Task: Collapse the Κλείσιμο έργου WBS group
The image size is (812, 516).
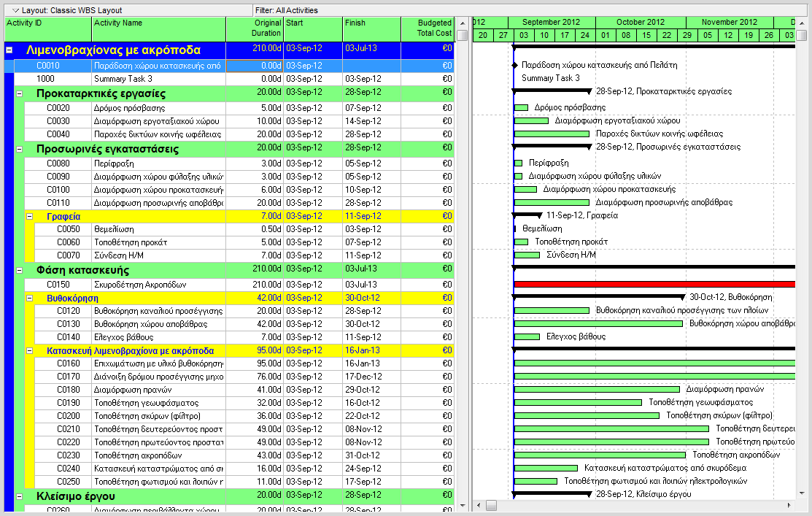Action: coord(19,496)
